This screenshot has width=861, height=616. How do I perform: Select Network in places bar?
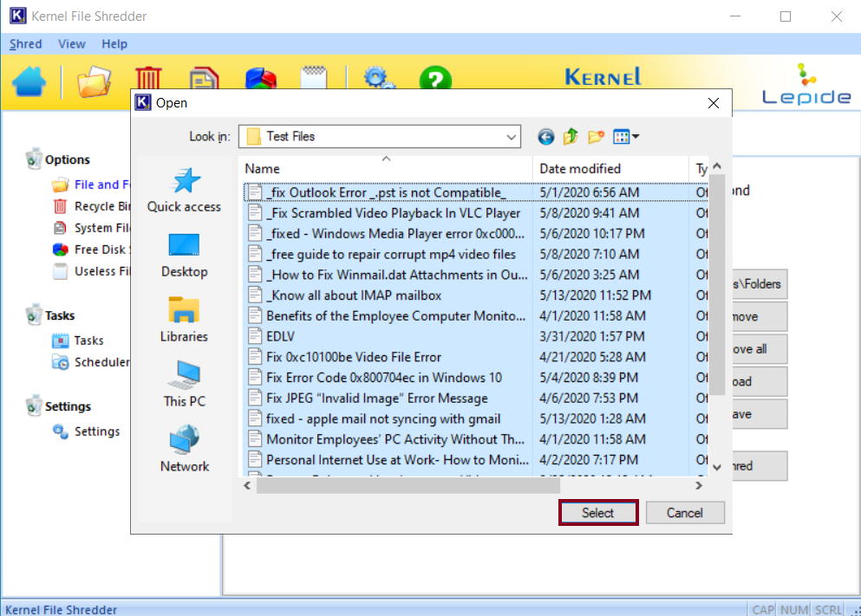(184, 450)
